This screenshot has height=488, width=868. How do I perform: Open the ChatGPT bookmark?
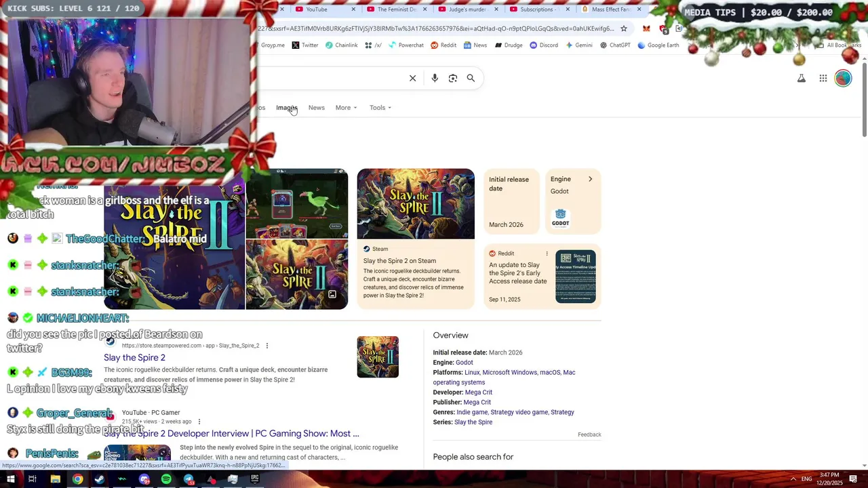coord(614,45)
